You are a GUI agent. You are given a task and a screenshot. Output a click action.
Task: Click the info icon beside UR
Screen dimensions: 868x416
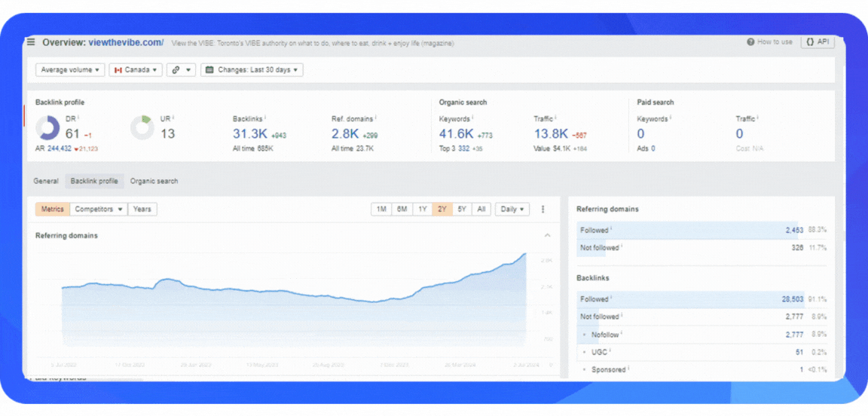pos(173,118)
